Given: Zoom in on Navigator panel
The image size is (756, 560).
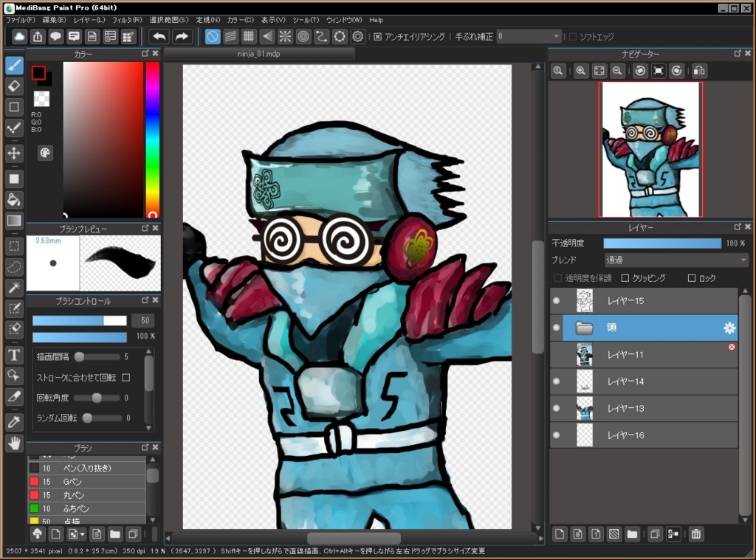Looking at the screenshot, I should click(x=581, y=71).
